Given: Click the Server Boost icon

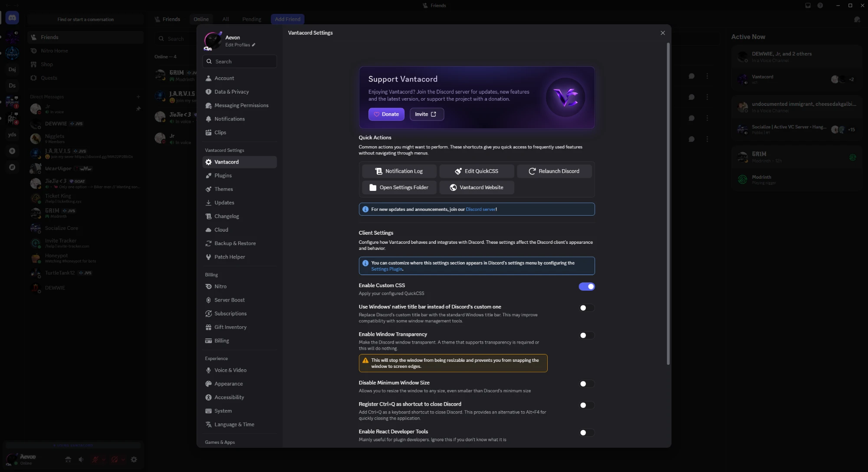Looking at the screenshot, I should click(208, 300).
